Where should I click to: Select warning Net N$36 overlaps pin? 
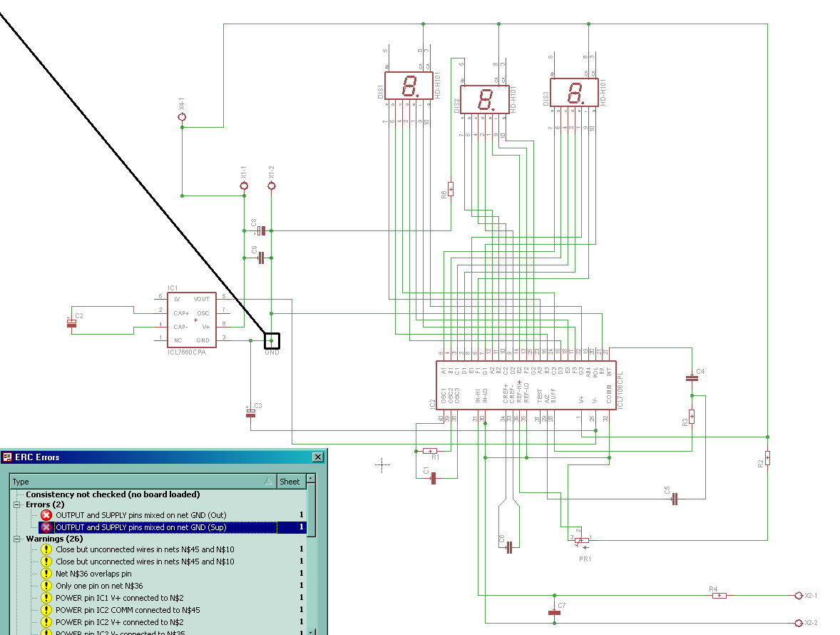coord(93,574)
